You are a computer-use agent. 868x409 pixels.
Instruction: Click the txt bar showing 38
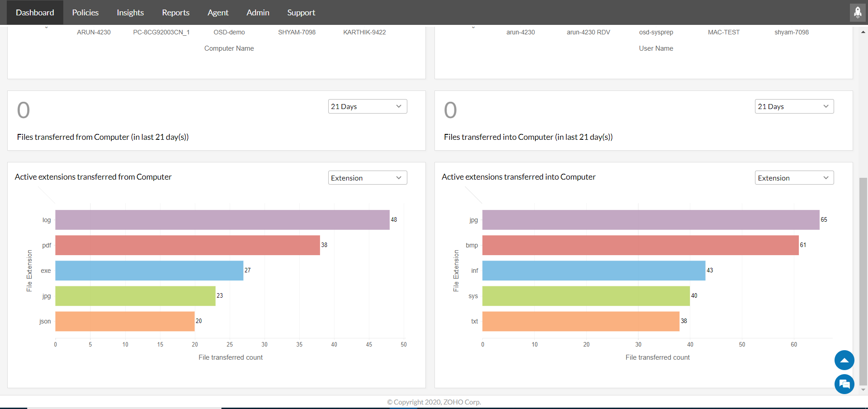pyautogui.click(x=581, y=321)
